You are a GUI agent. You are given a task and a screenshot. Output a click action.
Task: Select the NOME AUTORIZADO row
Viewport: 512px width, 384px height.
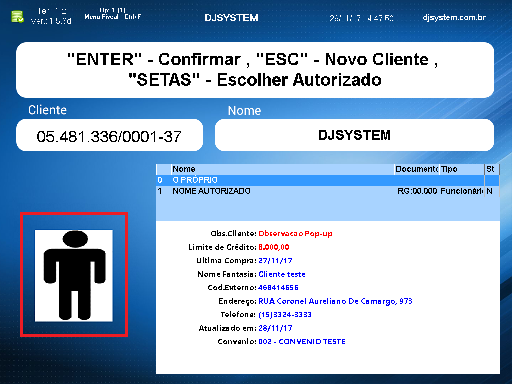click(x=327, y=191)
